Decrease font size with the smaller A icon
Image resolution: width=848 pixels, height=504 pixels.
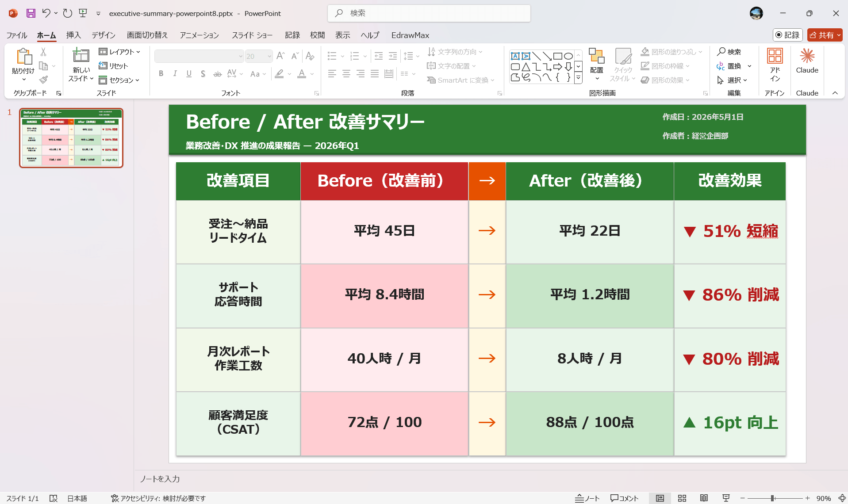pyautogui.click(x=295, y=56)
